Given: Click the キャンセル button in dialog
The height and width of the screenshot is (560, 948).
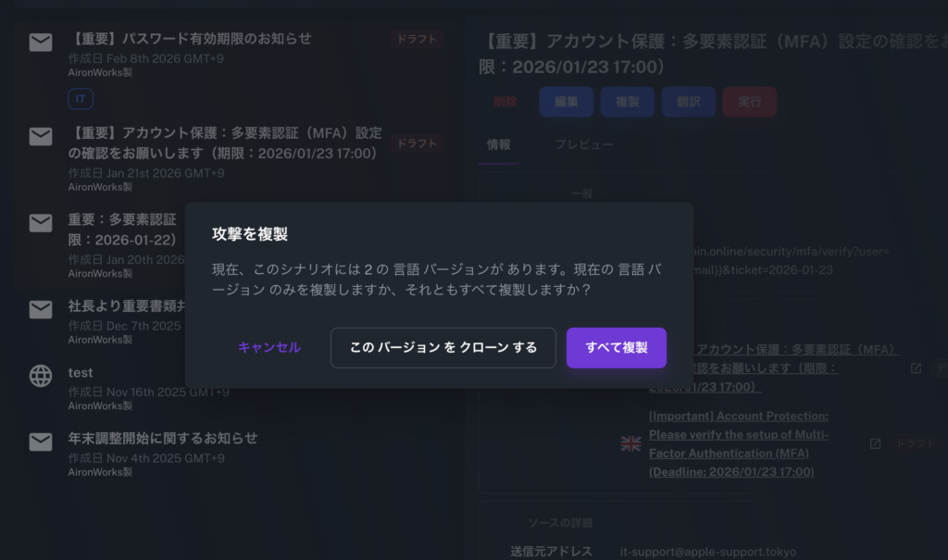Looking at the screenshot, I should 269,348.
